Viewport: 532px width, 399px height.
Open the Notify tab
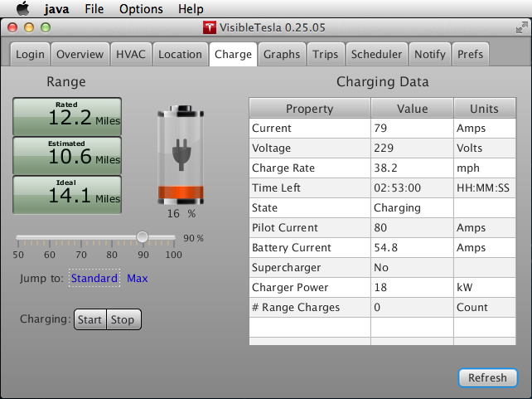tap(430, 54)
